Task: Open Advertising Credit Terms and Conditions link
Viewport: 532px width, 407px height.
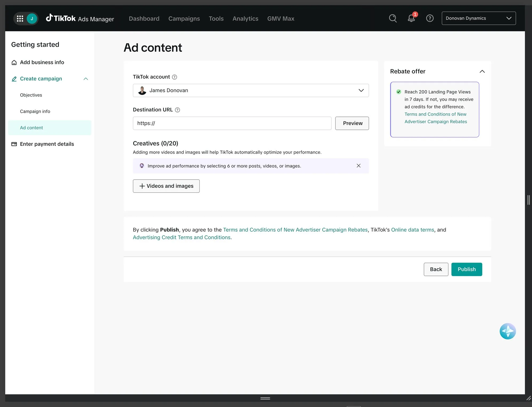Action: [182, 237]
